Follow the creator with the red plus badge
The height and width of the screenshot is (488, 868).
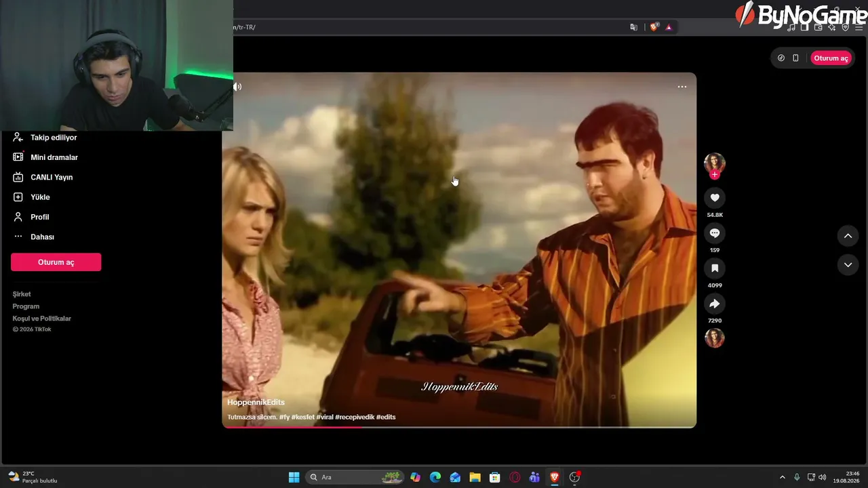click(x=714, y=175)
